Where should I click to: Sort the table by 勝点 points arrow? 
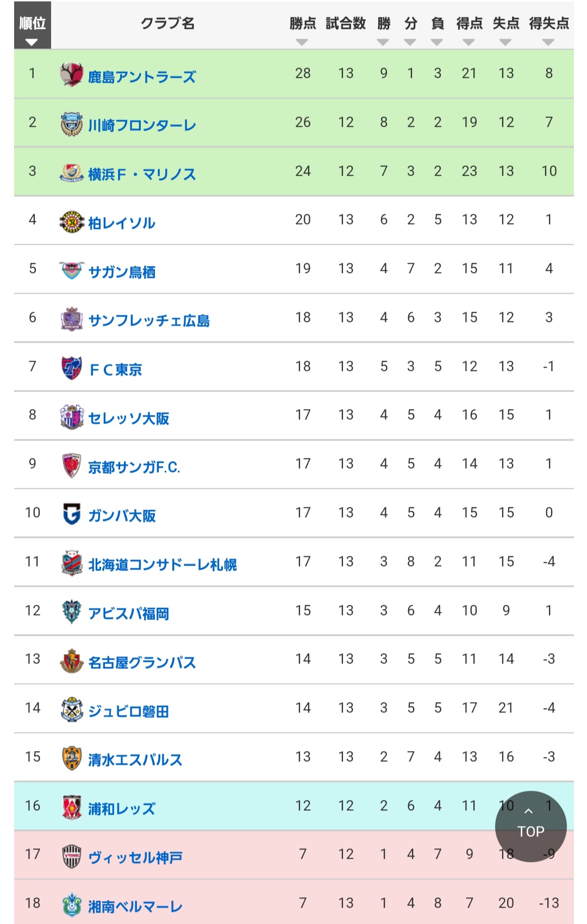click(302, 42)
